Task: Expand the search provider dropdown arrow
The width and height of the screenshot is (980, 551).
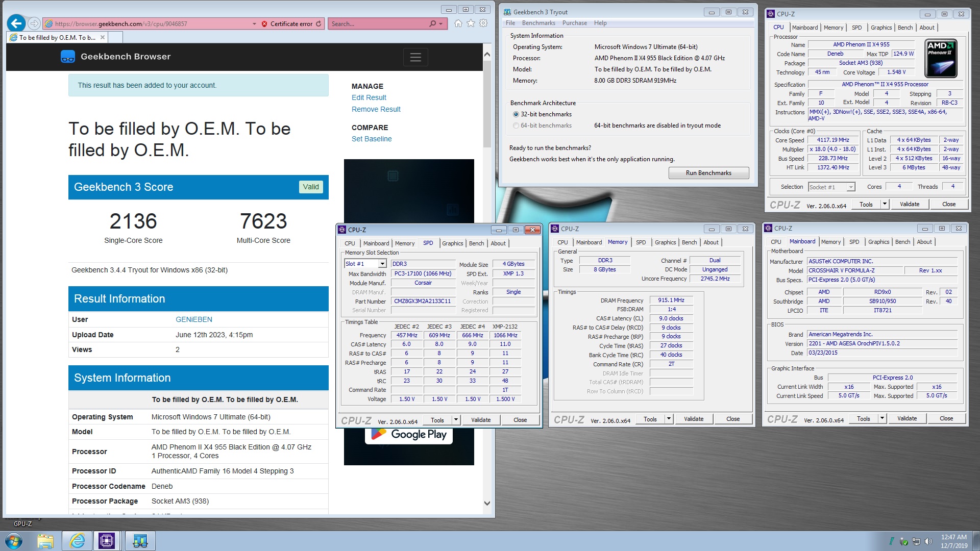Action: [x=441, y=23]
